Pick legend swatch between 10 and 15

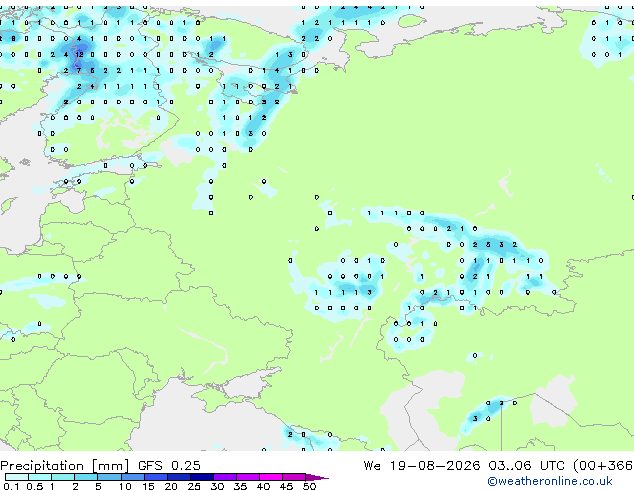pos(132,477)
